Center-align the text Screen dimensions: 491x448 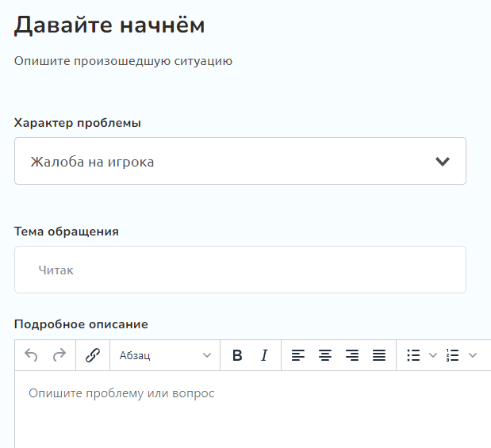[x=325, y=355]
